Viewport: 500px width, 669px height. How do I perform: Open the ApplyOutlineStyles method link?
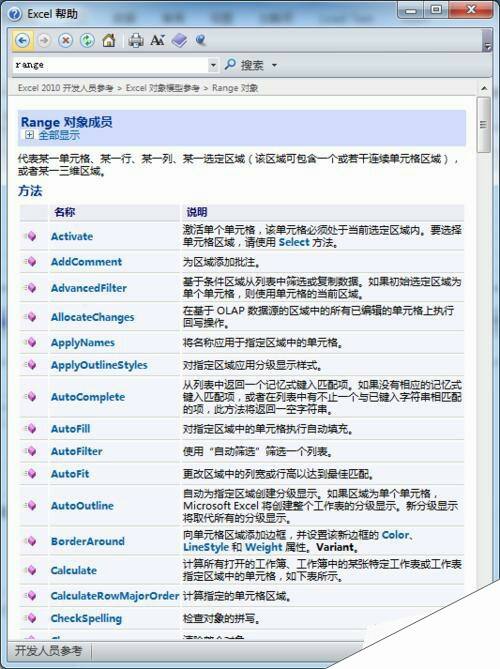click(x=99, y=365)
